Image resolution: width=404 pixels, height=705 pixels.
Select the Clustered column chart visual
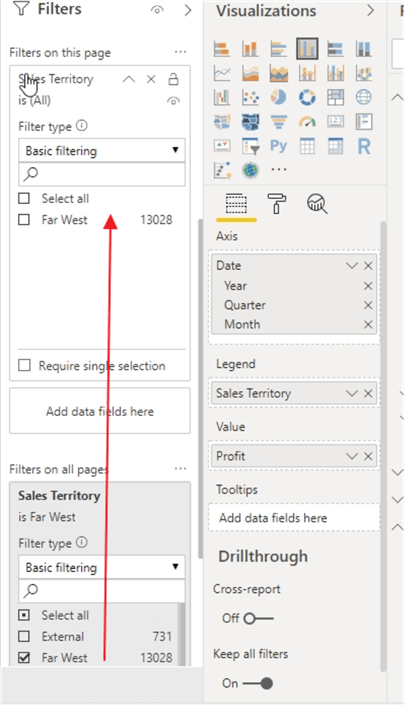[x=307, y=49]
